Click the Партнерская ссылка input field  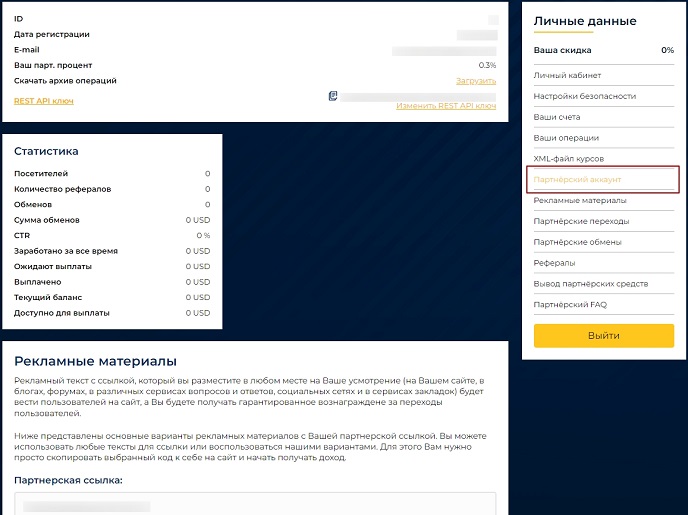click(255, 504)
